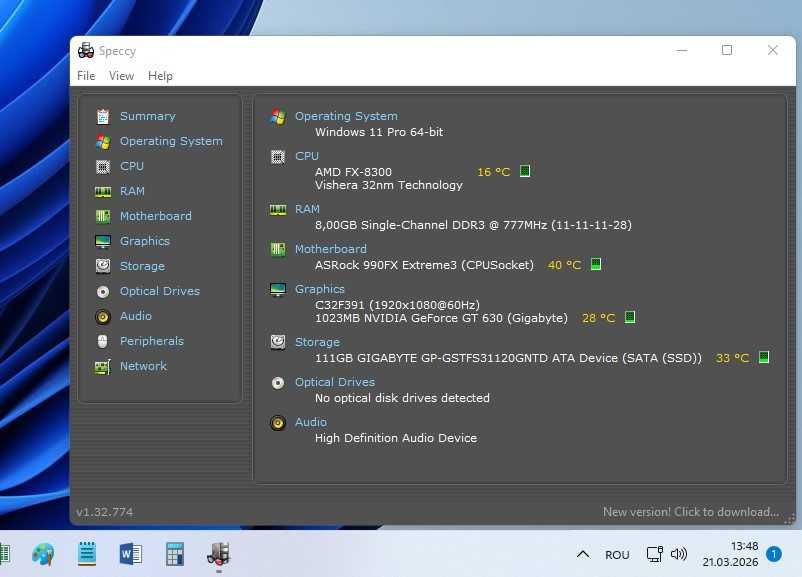Click the Operating System flag icon in sidebar
802x577 pixels.
click(x=103, y=142)
